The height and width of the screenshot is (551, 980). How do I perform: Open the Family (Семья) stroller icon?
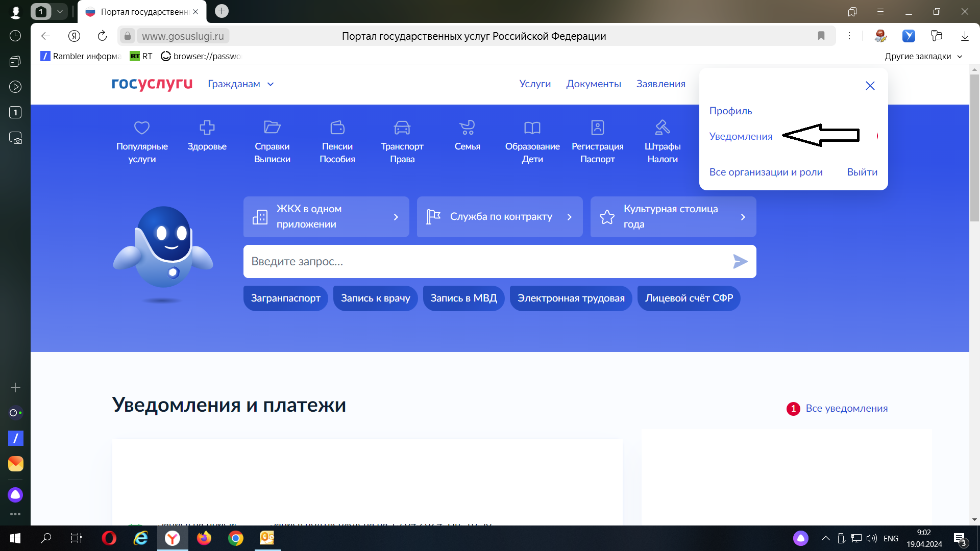tap(467, 128)
